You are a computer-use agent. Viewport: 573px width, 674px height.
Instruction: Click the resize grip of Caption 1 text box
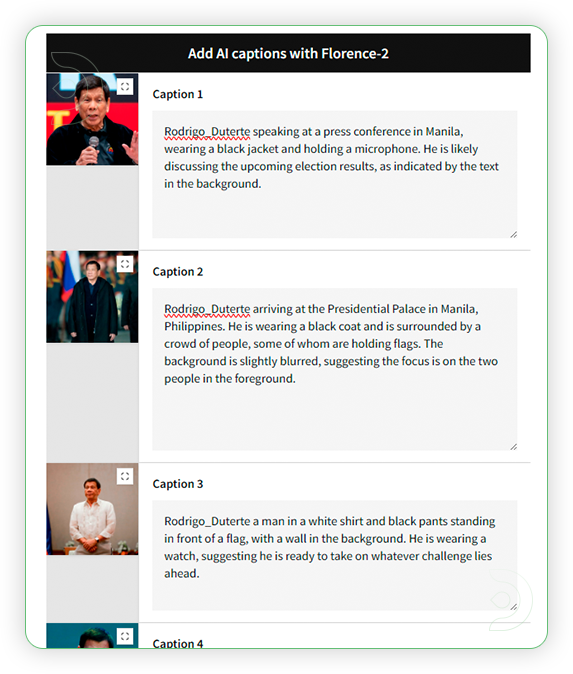click(513, 234)
